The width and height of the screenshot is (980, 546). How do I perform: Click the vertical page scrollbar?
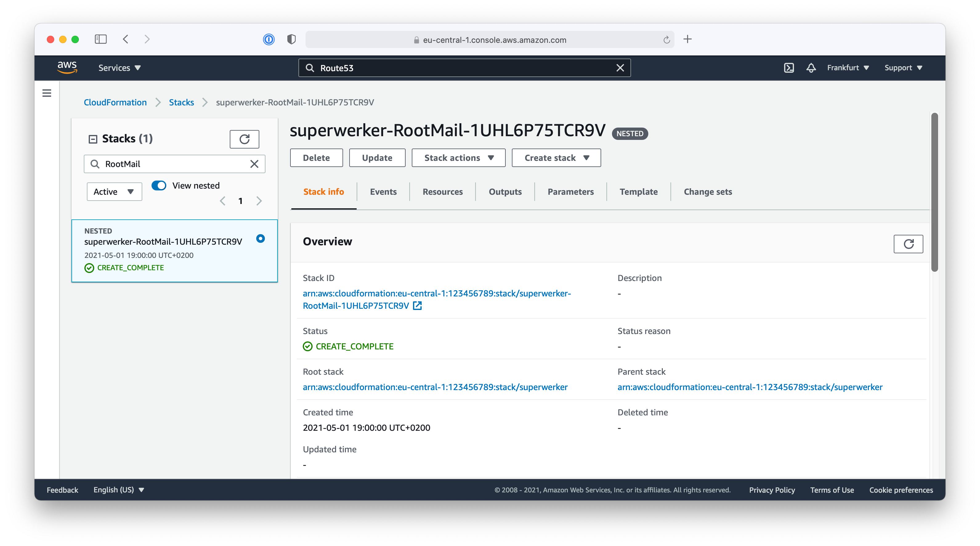(x=934, y=192)
